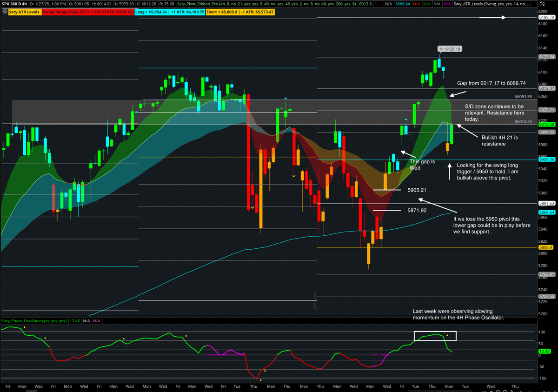Click the green N/A status indicator in the header
The image size is (558, 392).
click(x=427, y=4)
